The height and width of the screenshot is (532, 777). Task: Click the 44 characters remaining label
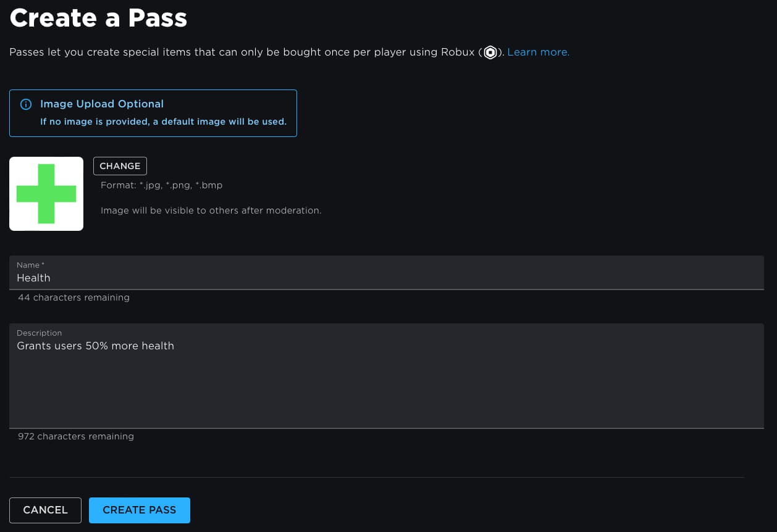click(73, 297)
